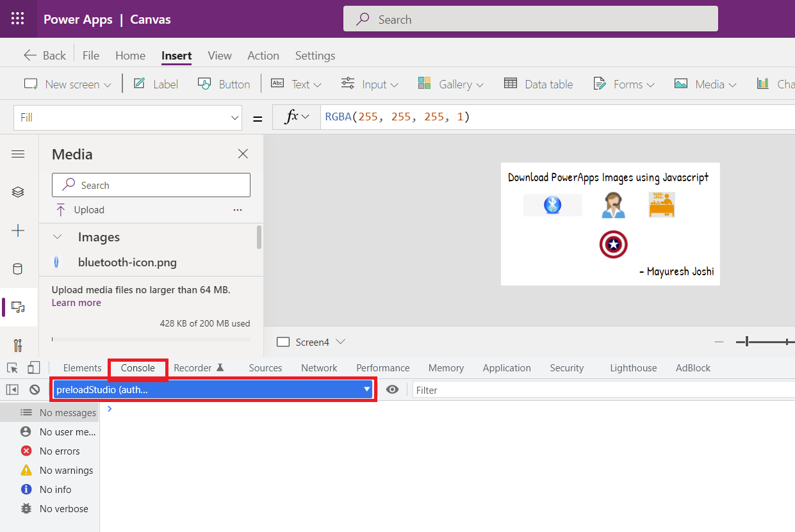Open the Tree view from the left rail
795x532 pixels.
point(18,191)
